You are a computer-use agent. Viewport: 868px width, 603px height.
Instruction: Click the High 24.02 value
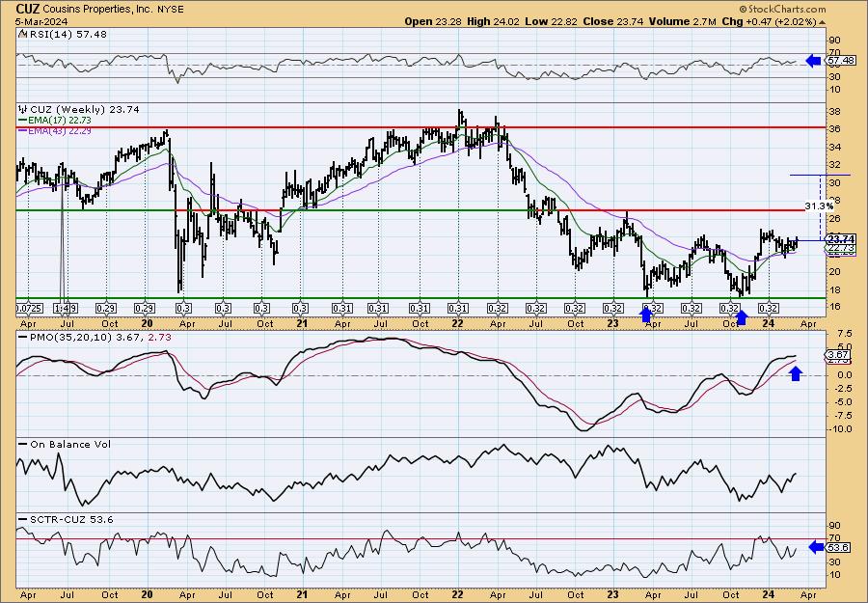(491, 21)
